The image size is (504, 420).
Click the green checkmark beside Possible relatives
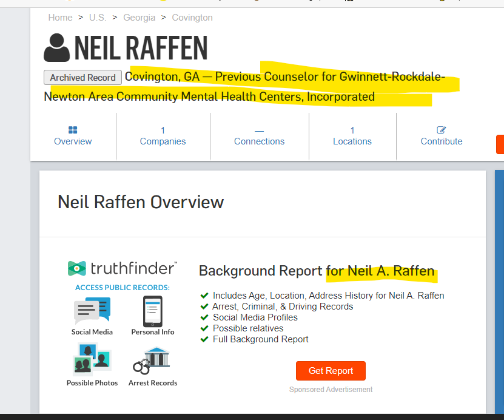(204, 328)
